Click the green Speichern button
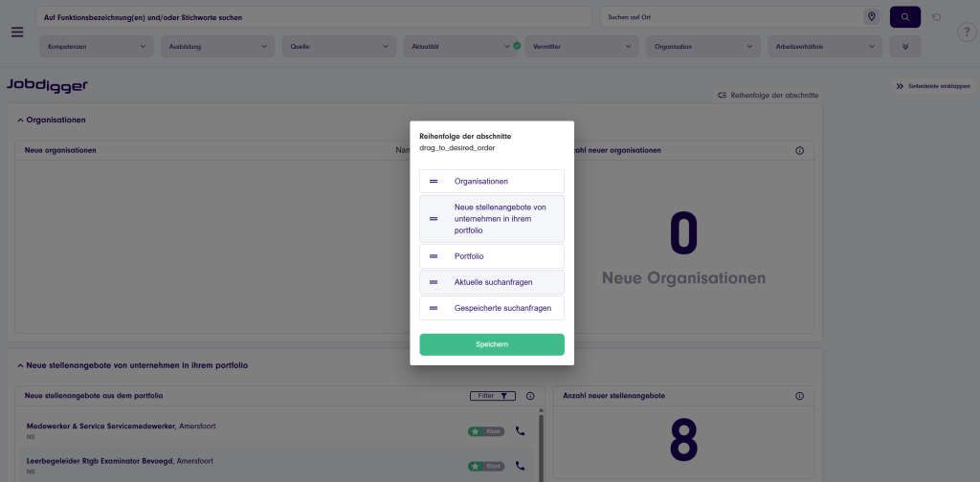 (x=492, y=344)
